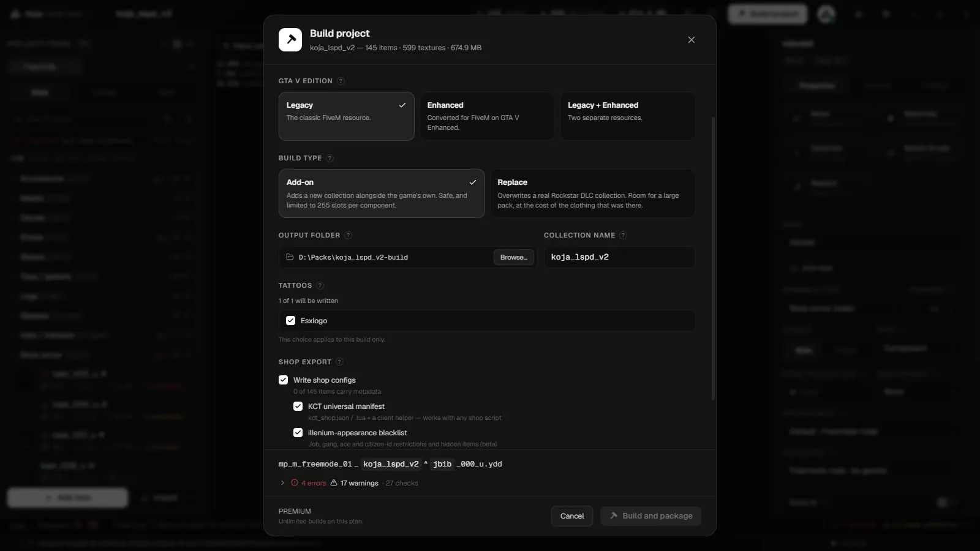Screen dimensions: 980x551
Task: Click the Cancel button
Action: coord(572,516)
